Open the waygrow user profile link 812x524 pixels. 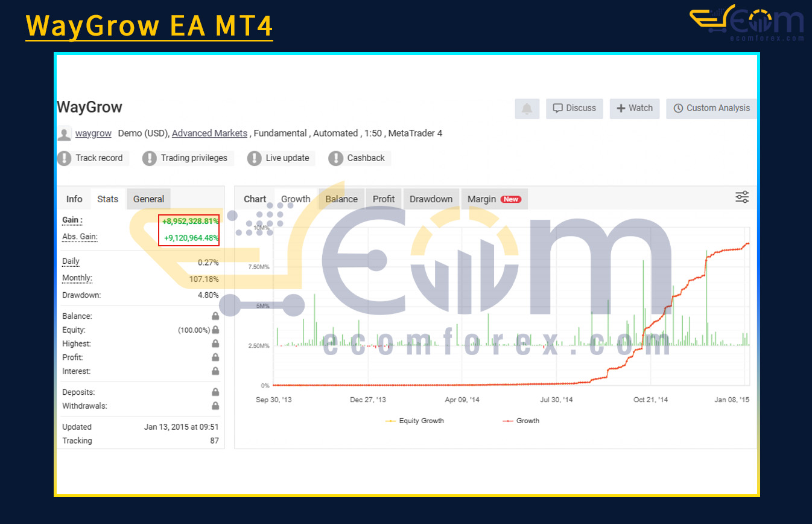coord(94,133)
